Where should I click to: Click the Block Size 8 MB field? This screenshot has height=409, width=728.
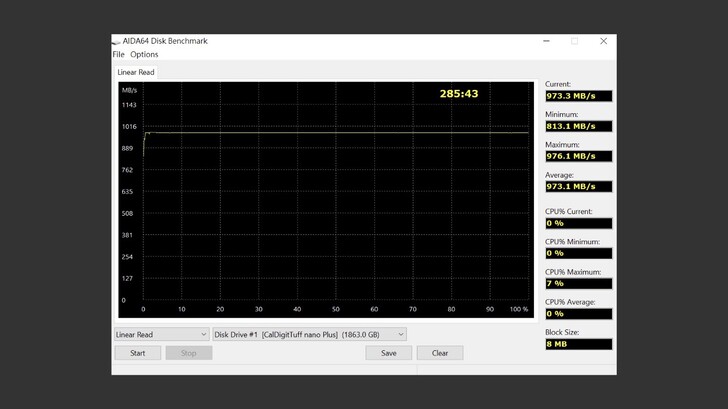578,344
